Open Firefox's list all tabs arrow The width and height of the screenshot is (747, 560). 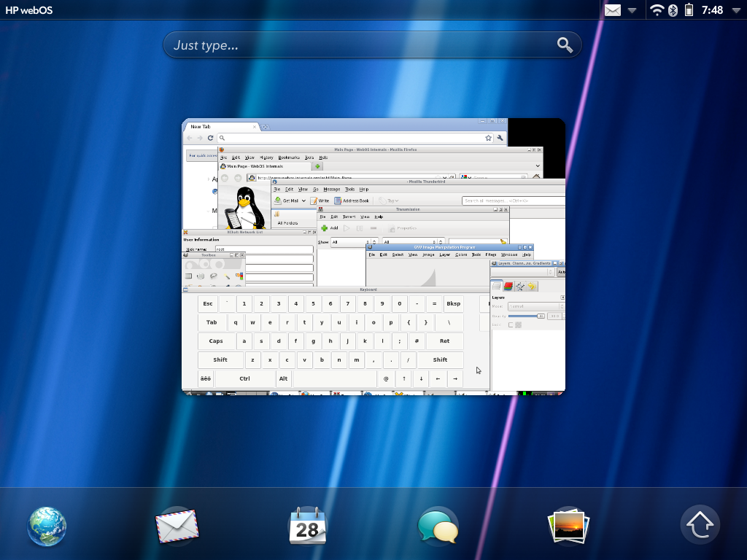pos(538,166)
